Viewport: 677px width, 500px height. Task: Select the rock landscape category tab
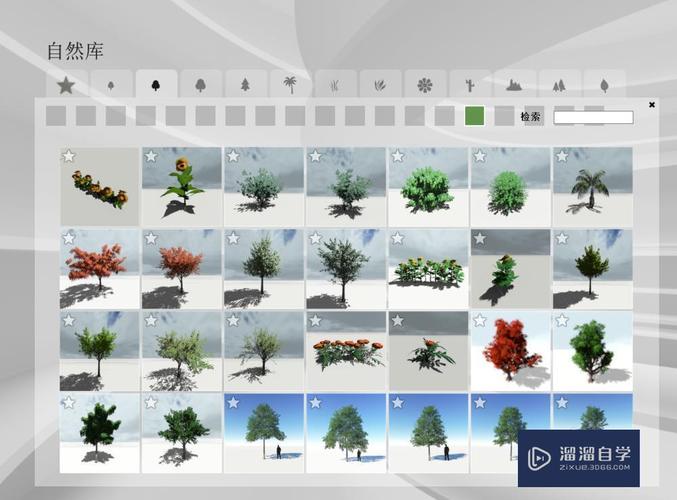click(514, 85)
